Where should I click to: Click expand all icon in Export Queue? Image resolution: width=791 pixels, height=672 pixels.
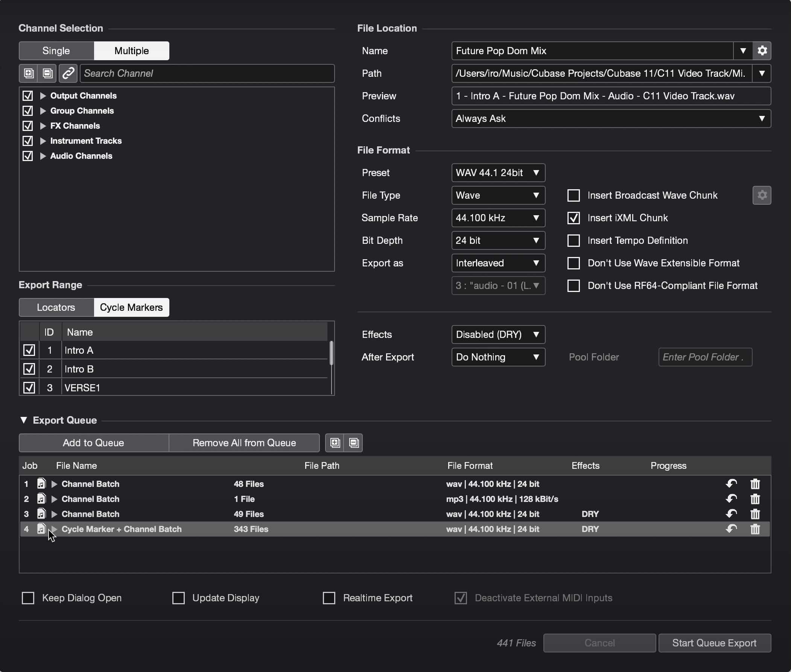pos(335,442)
